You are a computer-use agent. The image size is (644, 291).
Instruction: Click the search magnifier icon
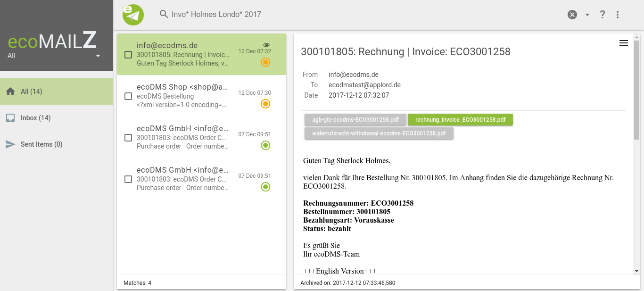[164, 14]
